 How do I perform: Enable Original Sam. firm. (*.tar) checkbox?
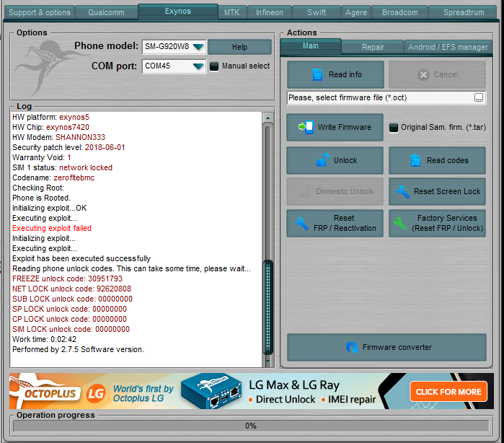pyautogui.click(x=394, y=128)
